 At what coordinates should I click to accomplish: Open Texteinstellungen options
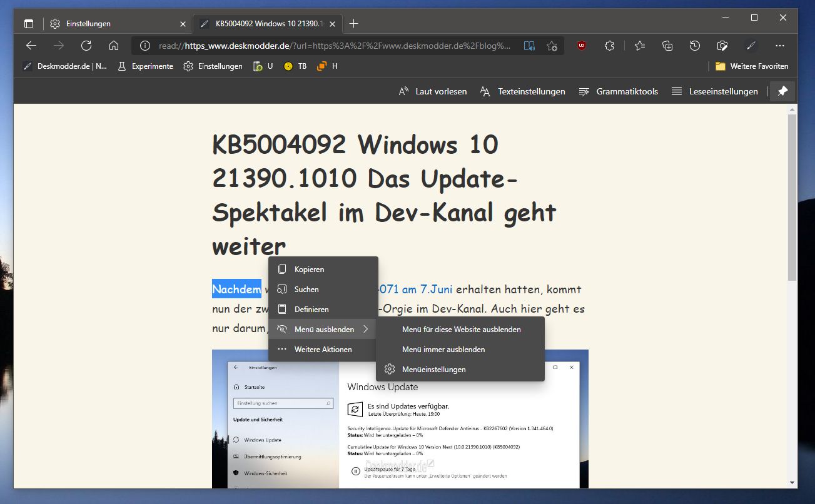522,91
